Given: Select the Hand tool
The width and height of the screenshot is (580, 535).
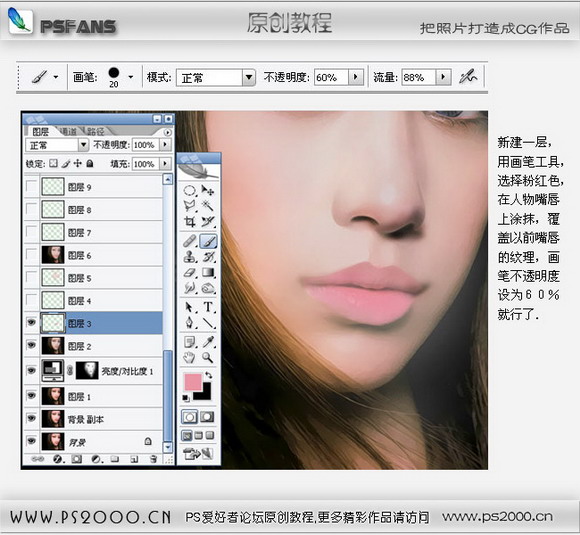Looking at the screenshot, I should [x=190, y=357].
